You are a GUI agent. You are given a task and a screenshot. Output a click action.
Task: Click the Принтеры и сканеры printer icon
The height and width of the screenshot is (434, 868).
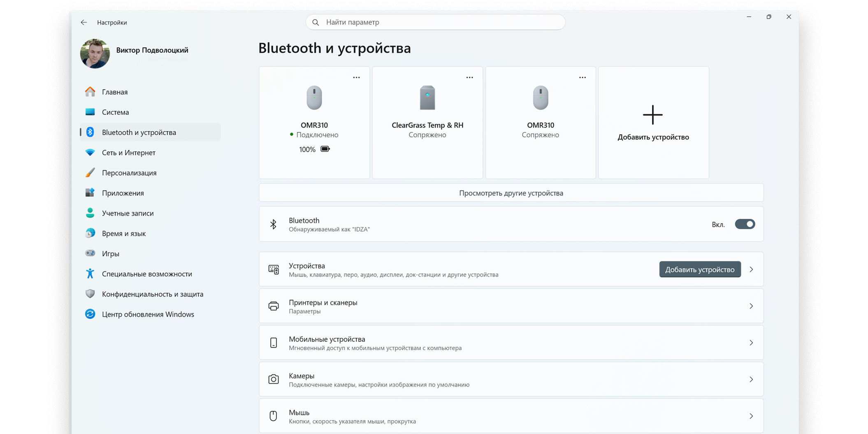pyautogui.click(x=274, y=306)
